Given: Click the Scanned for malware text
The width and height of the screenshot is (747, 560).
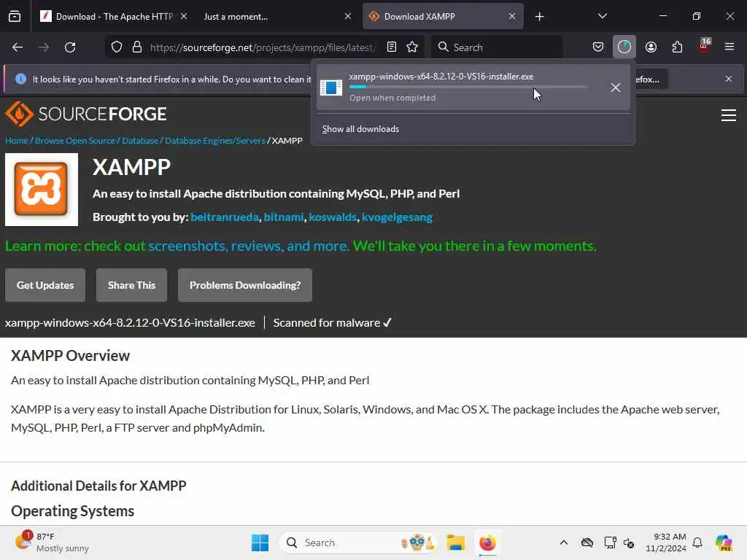Looking at the screenshot, I should click(332, 323).
